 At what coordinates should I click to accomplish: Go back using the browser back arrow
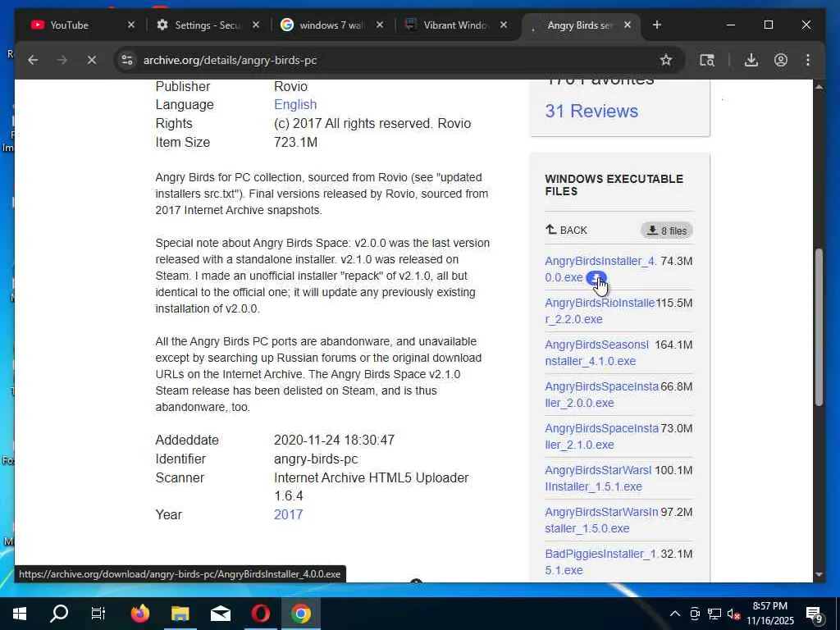(x=33, y=60)
